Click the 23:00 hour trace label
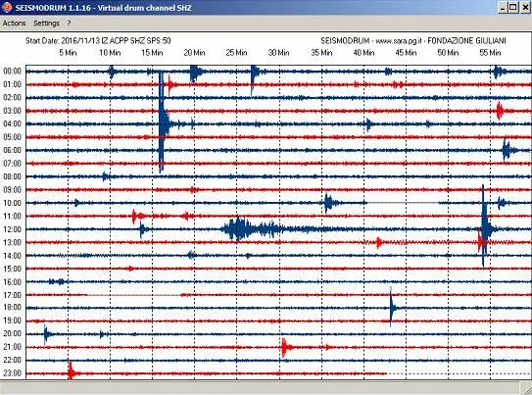The image size is (532, 395). coord(12,373)
